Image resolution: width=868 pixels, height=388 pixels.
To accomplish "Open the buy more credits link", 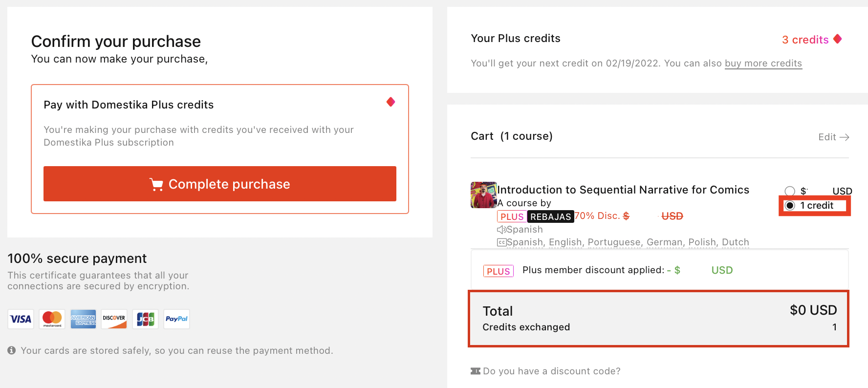I will [x=763, y=63].
